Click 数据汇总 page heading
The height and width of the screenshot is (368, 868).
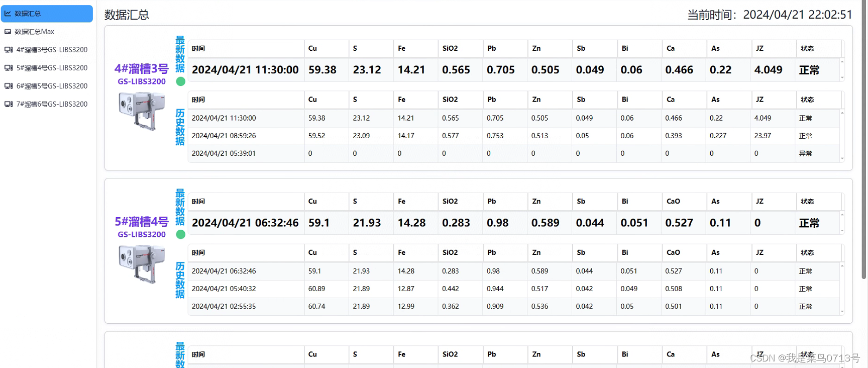(x=127, y=15)
